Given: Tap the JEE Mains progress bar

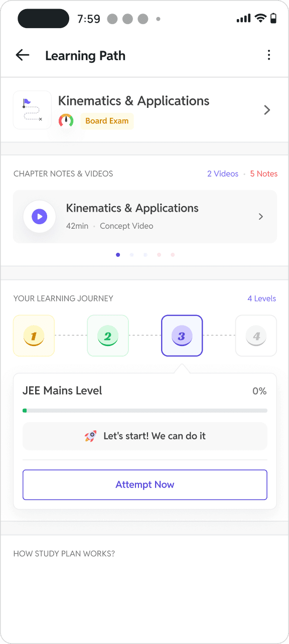Looking at the screenshot, I should [145, 410].
